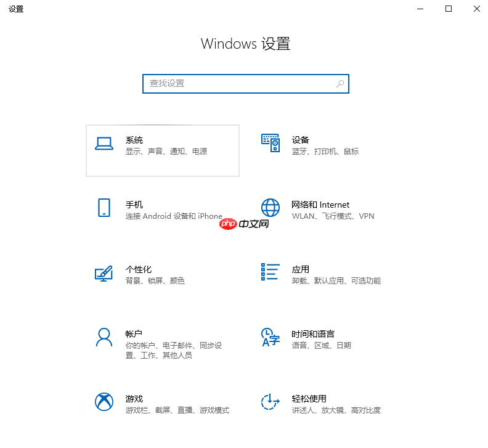Click the description WLAN、飞行模式、VPN
This screenshot has height=448, width=488.
(x=333, y=216)
